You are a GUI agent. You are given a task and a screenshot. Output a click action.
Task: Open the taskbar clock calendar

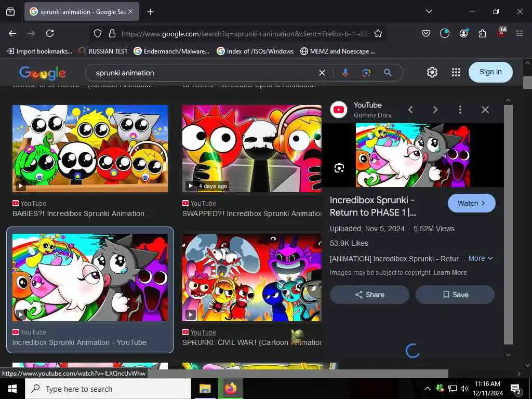(487, 389)
